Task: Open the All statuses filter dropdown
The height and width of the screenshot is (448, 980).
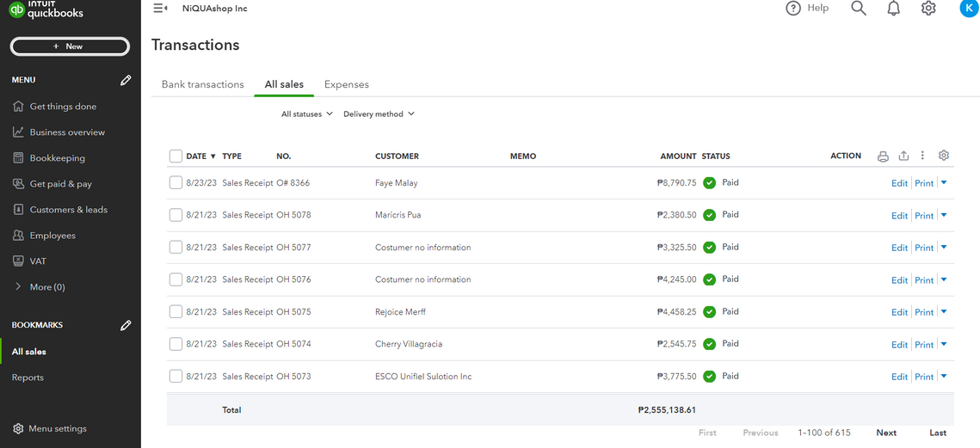Action: click(306, 114)
